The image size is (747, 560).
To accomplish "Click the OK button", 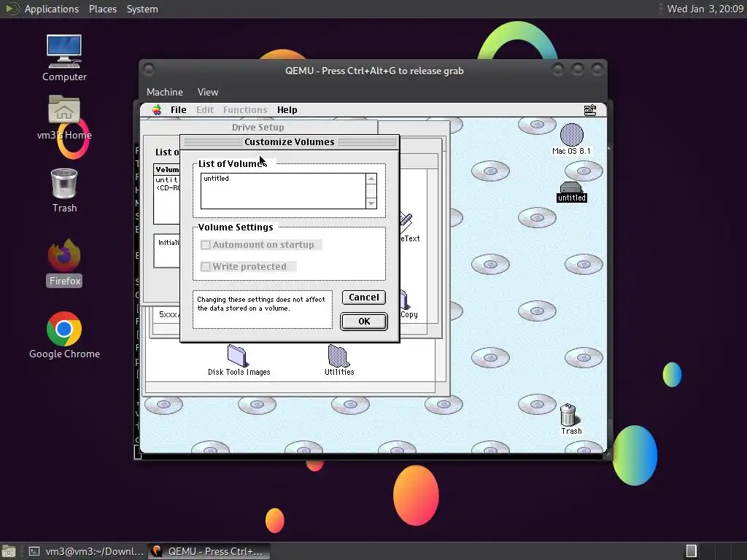I will coord(363,322).
